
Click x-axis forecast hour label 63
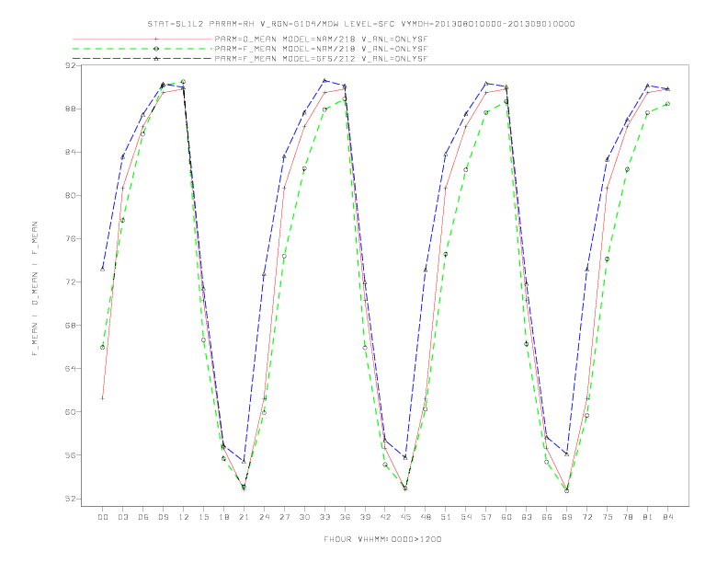527,517
